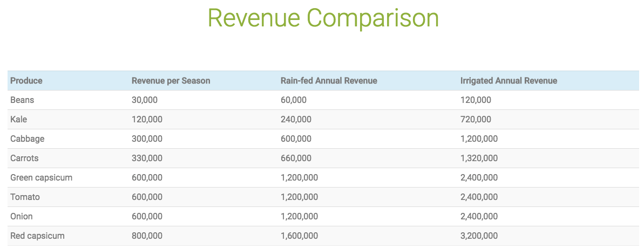Click Onion irrigated value 2,400,000
644x249 pixels.
[x=479, y=216]
